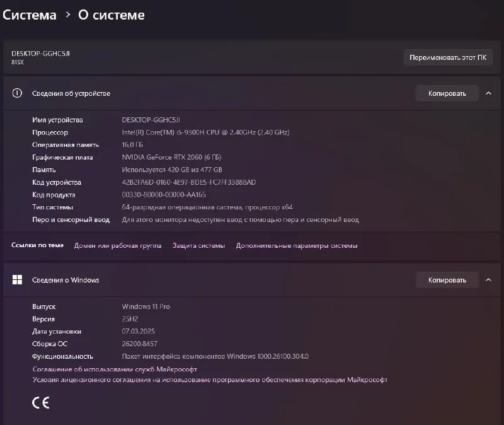Go back to Система in breadcrumb

click(30, 15)
